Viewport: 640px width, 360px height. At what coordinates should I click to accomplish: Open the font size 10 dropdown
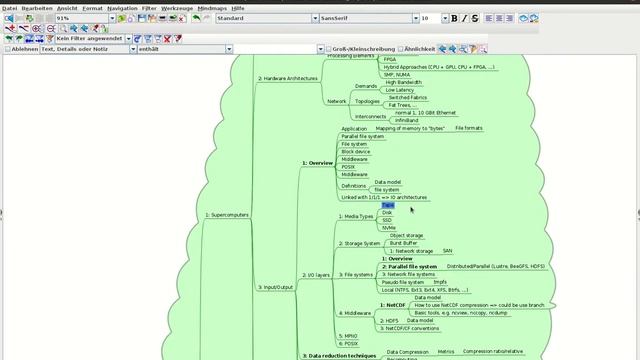click(x=445, y=18)
